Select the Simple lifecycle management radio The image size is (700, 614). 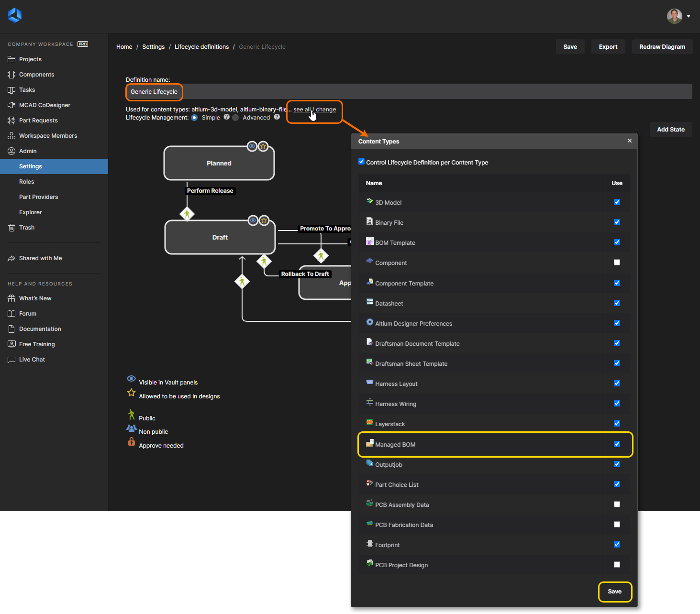[194, 118]
